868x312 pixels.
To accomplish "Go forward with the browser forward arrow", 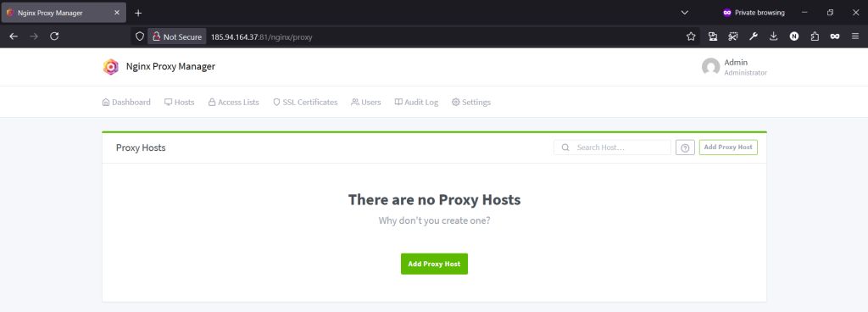I will (x=34, y=36).
